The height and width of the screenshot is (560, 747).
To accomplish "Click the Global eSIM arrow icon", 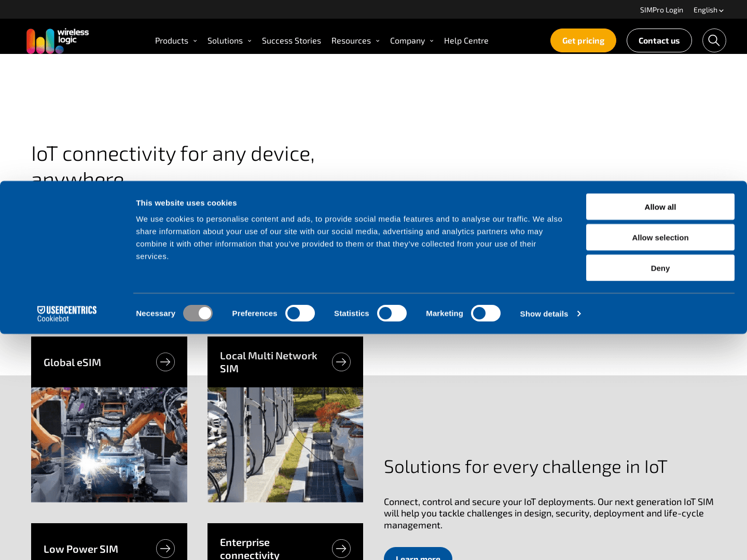I will coord(165,362).
